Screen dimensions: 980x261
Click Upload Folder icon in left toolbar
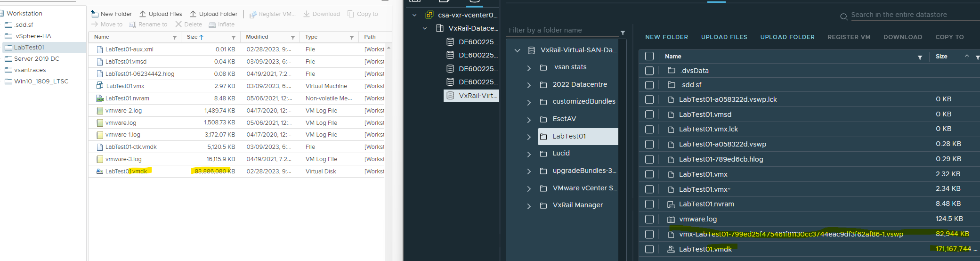click(193, 14)
